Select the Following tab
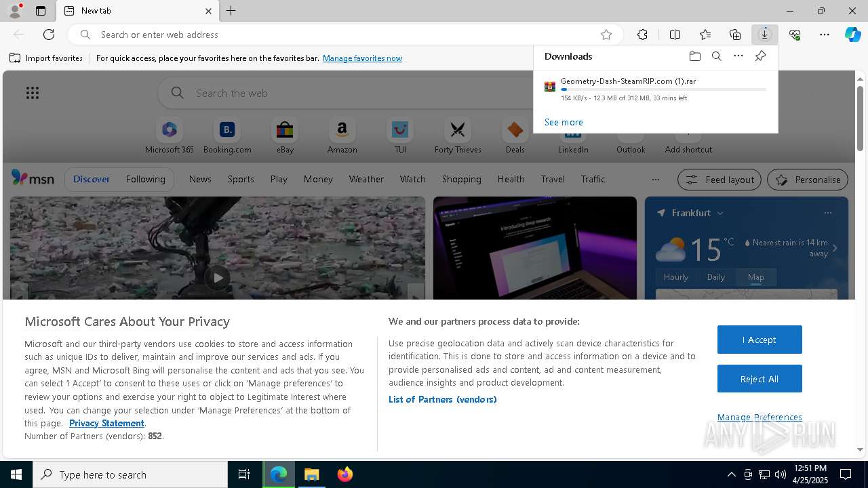 pos(145,179)
